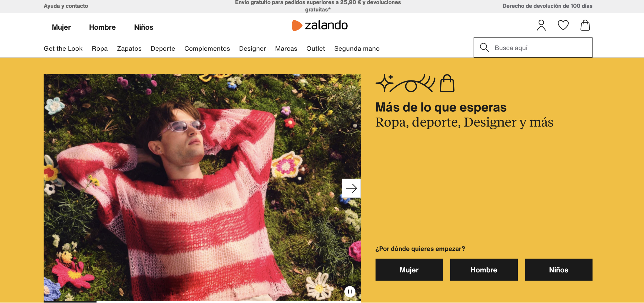Advance carousel with the arrow button
Screen dimensions: 644x303
point(351,188)
